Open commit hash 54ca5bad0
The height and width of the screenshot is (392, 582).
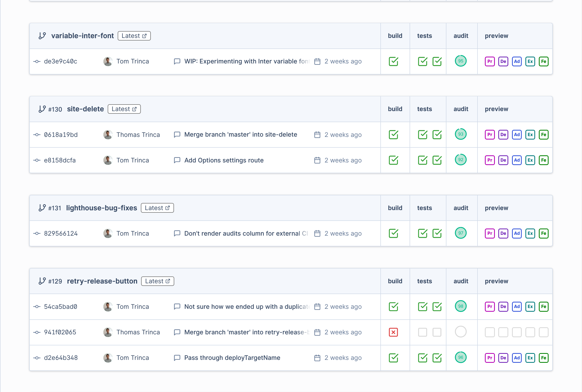pos(61,307)
